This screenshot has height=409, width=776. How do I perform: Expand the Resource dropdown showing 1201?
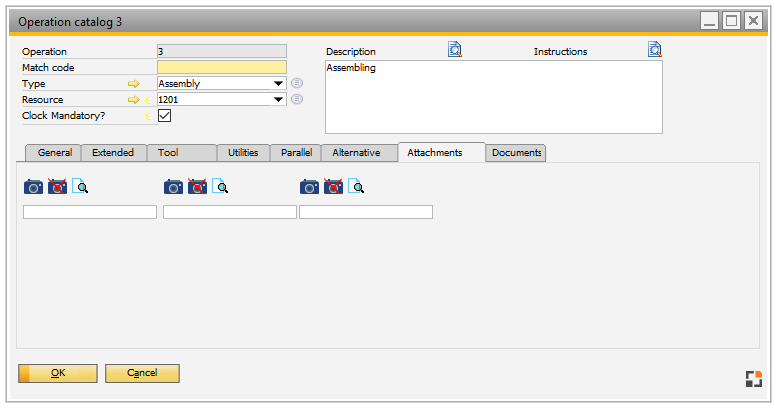pyautogui.click(x=279, y=100)
